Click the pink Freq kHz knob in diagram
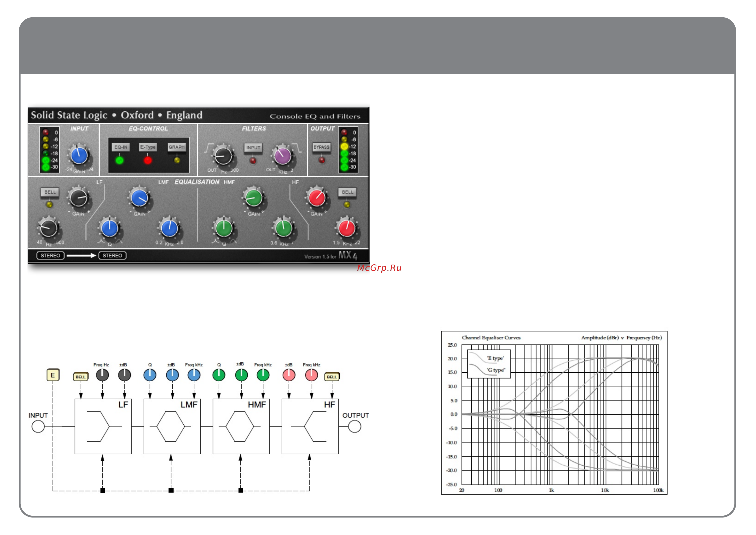Viewport: 756px width, 535px height. pos(312,375)
